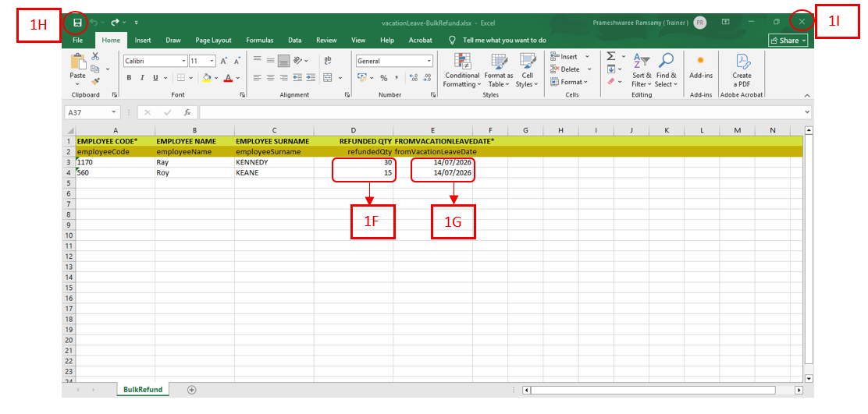This screenshot has width=868, height=414.
Task: Switch to the Acrobat tab
Action: pyautogui.click(x=420, y=41)
